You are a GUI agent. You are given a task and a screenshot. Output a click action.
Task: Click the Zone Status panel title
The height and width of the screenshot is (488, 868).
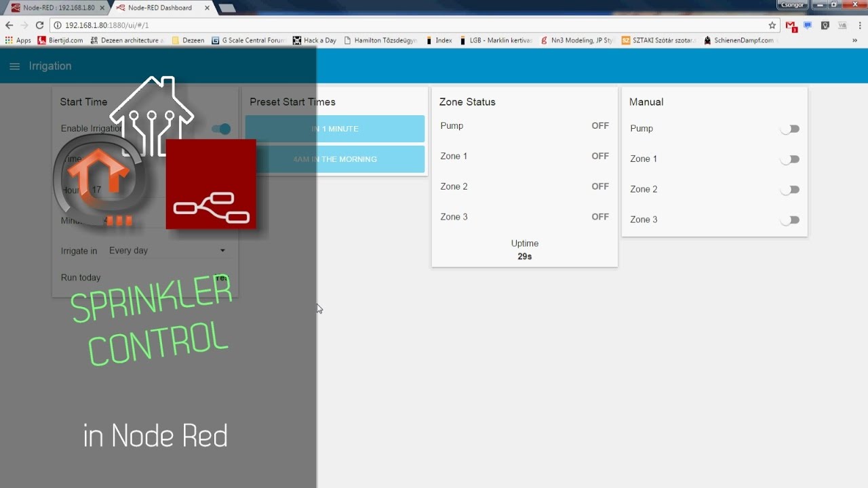tap(467, 102)
